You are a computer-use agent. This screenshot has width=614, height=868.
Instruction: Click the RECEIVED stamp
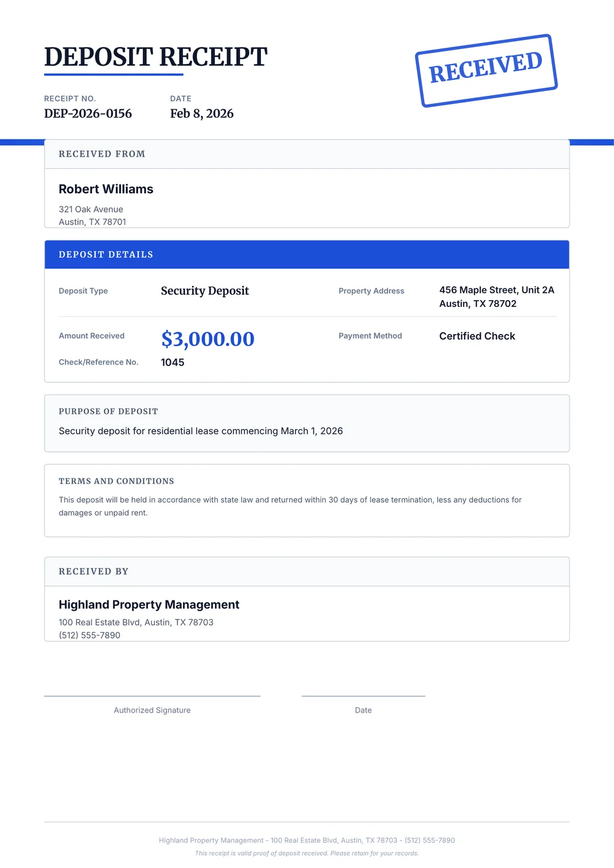pyautogui.click(x=486, y=70)
